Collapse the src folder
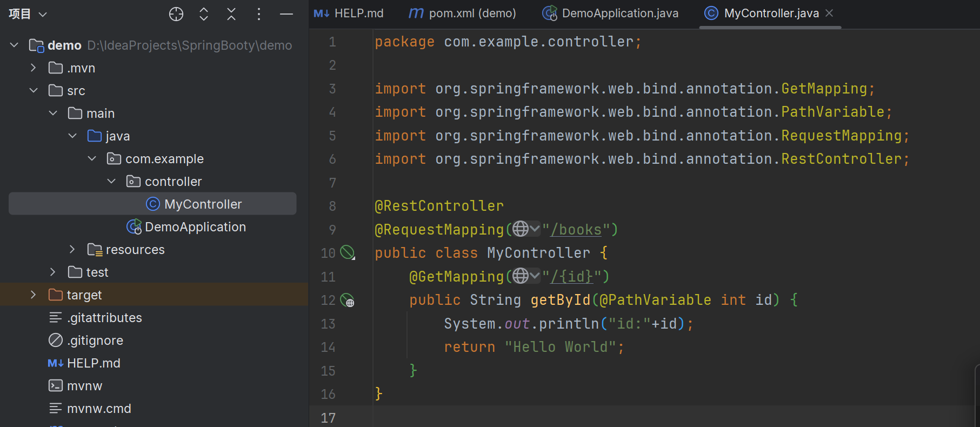This screenshot has width=980, height=427. point(34,90)
